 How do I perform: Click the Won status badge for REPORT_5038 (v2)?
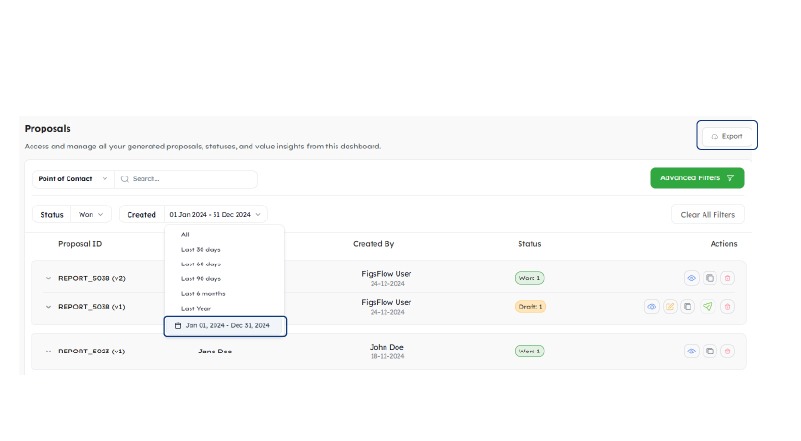(530, 278)
